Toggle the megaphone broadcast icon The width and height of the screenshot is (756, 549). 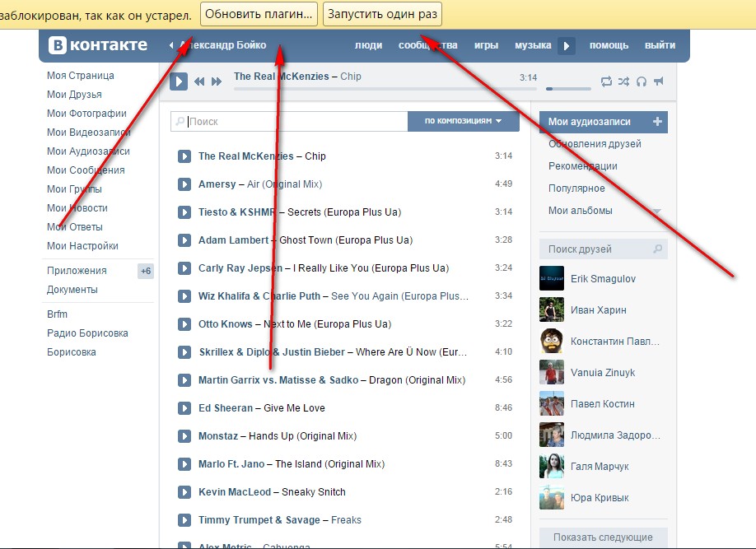659,81
